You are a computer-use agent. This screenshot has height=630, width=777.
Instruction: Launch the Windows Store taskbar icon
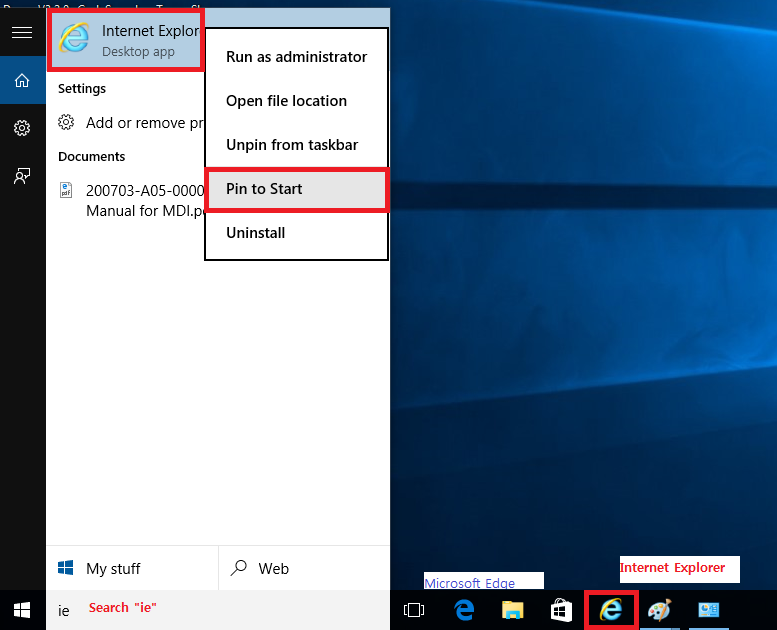click(x=561, y=610)
